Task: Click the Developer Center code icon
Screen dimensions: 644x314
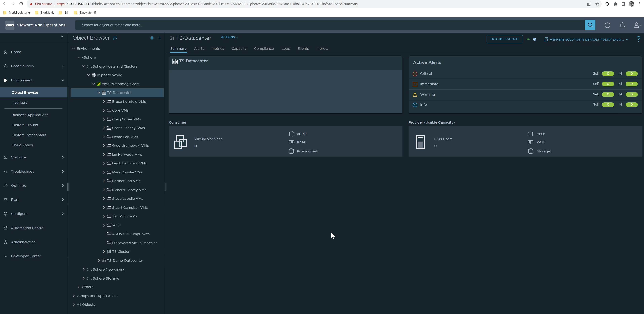Action: point(6,256)
